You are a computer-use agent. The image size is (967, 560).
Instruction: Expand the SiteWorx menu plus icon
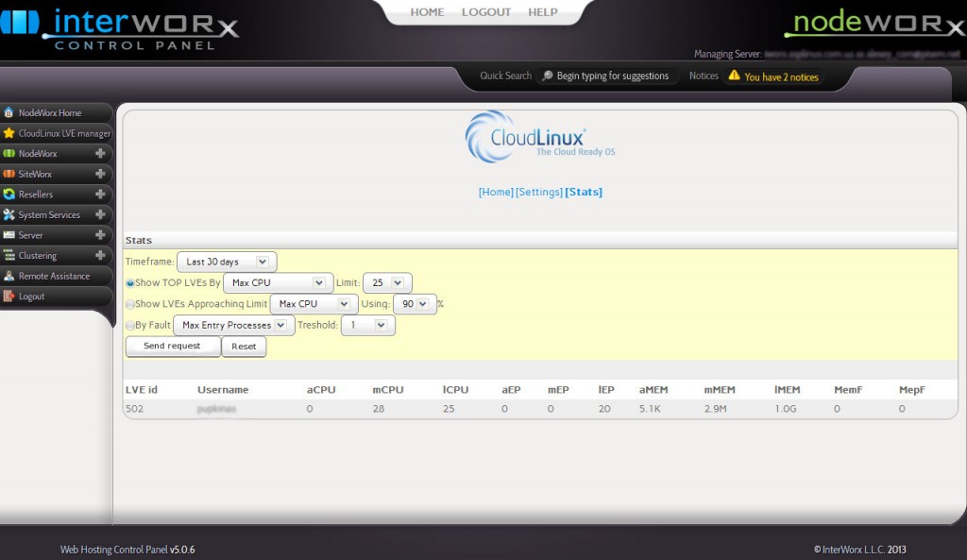(100, 174)
